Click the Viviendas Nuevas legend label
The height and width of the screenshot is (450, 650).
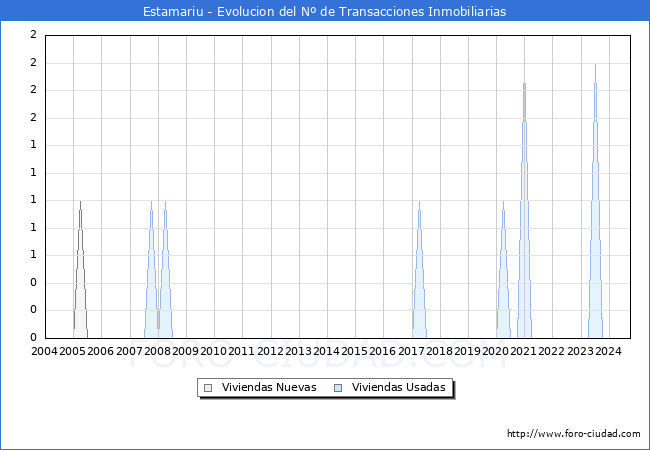(x=269, y=387)
